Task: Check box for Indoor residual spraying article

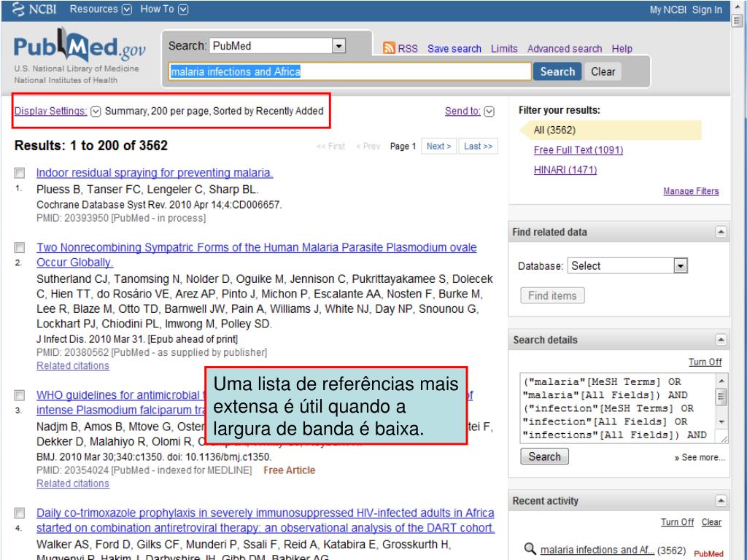Action: tap(20, 173)
